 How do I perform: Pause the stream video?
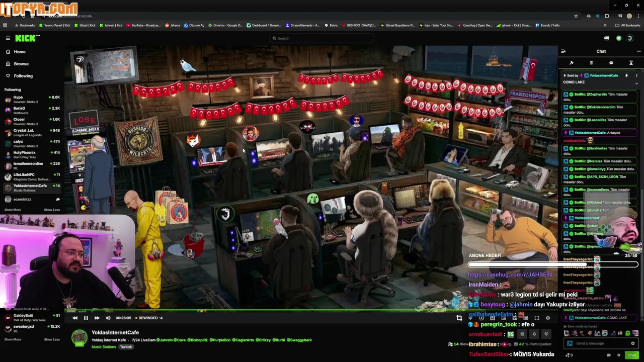[x=86, y=318]
